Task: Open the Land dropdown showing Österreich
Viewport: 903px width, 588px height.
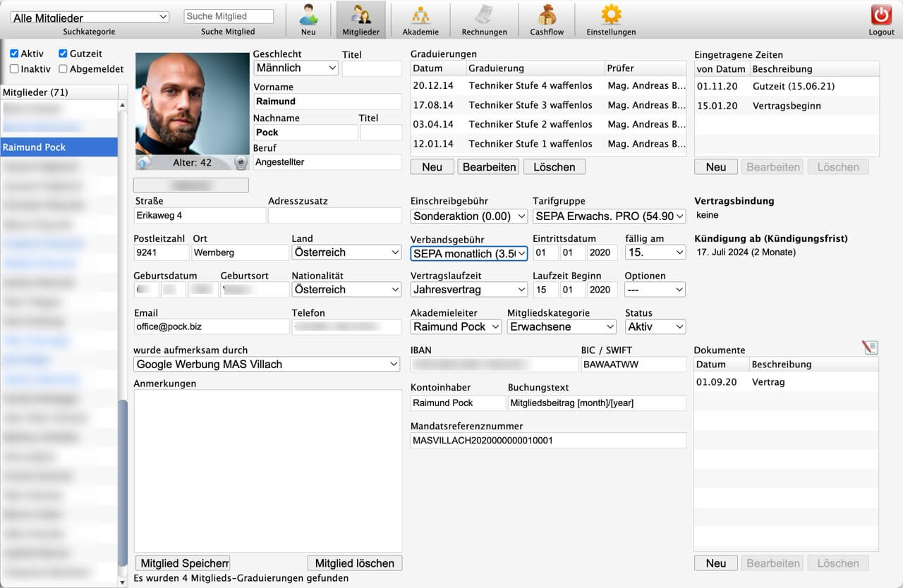Action: click(346, 252)
